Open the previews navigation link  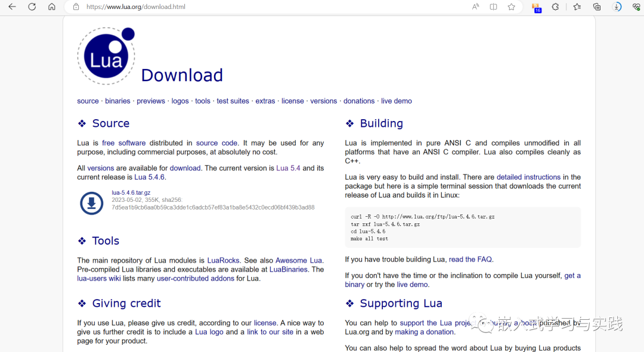(151, 101)
